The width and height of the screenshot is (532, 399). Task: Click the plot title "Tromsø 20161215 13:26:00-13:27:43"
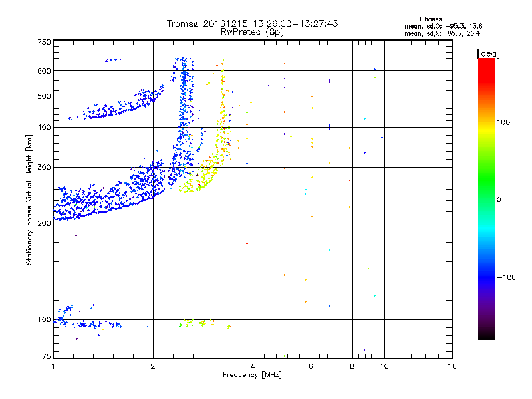coord(252,23)
